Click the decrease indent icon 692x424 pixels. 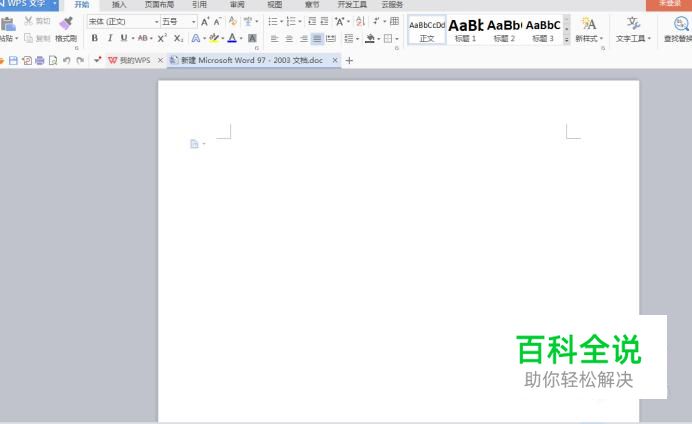point(312,21)
